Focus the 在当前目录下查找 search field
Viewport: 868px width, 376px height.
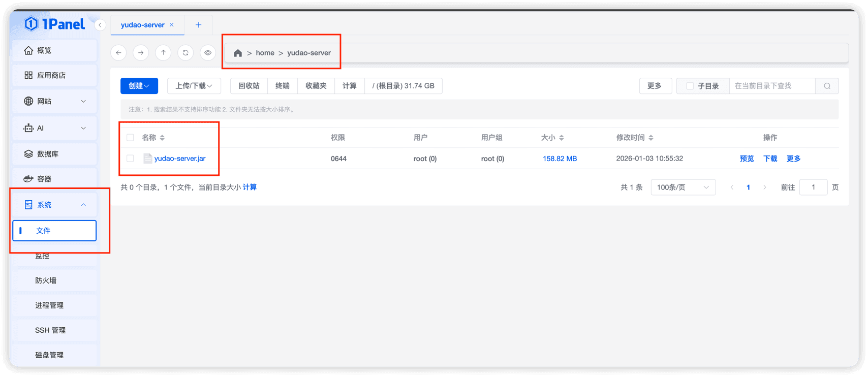point(772,86)
